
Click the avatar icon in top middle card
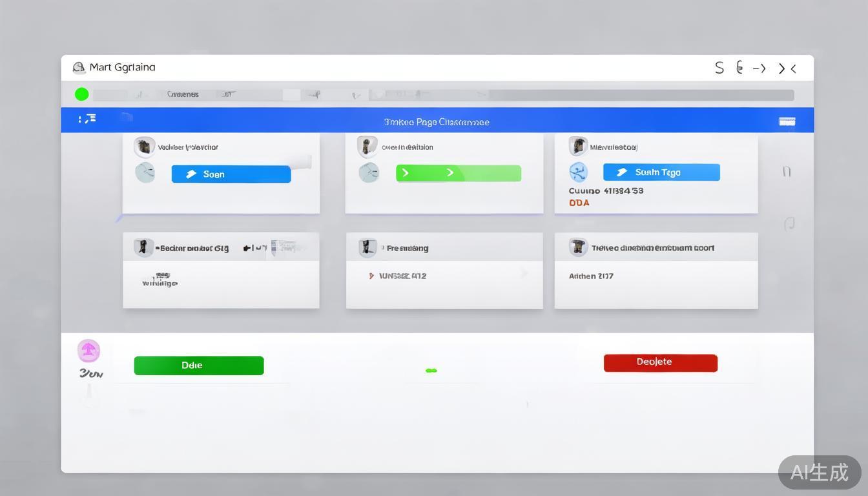tap(367, 147)
